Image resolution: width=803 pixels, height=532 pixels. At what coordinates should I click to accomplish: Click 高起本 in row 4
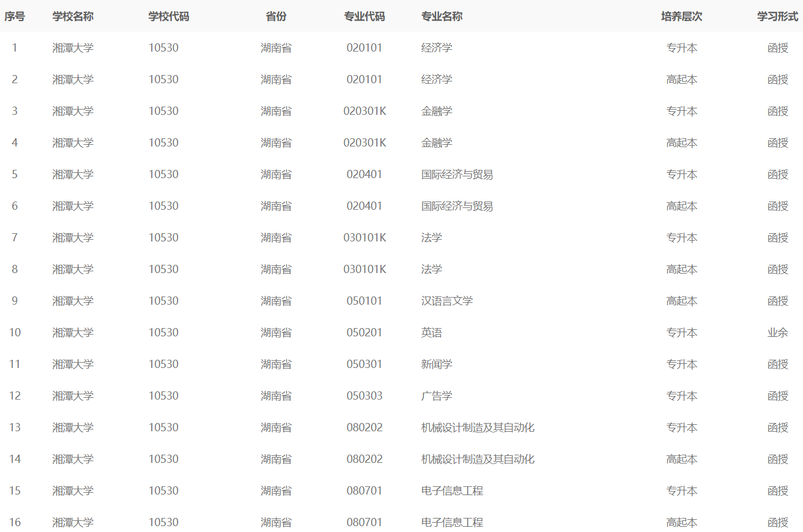point(682,143)
